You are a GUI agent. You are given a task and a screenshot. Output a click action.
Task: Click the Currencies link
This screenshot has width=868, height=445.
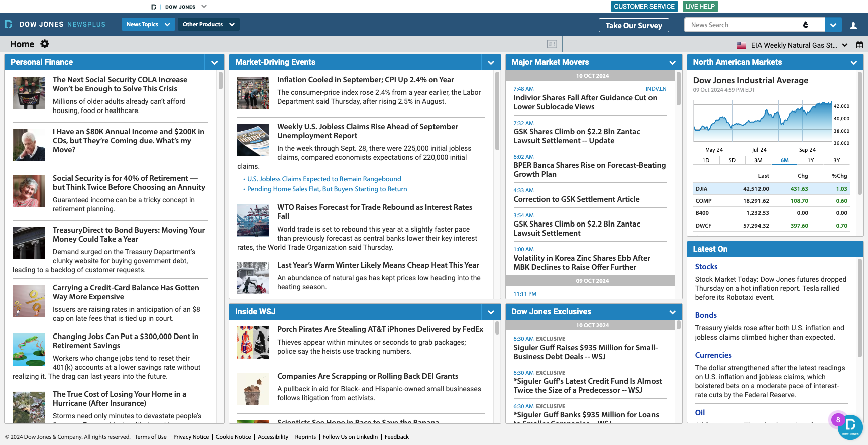pos(713,355)
